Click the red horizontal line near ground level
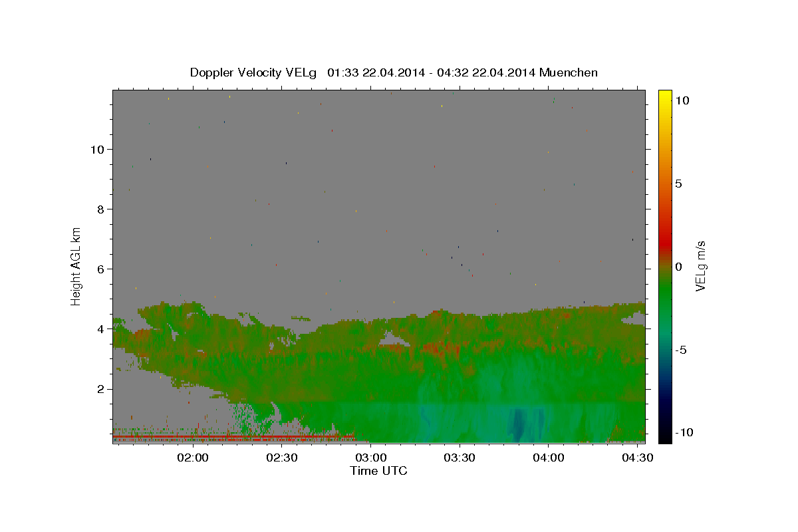 click(233, 436)
